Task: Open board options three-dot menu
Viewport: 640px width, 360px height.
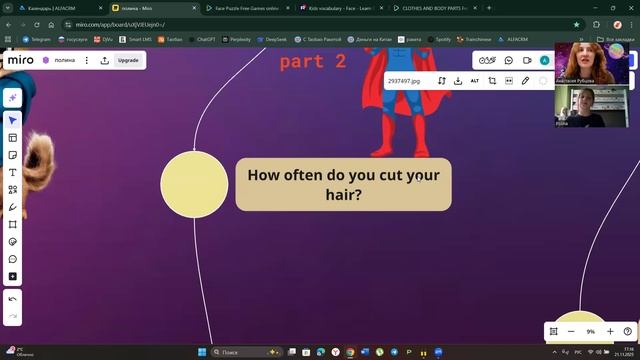Action: pos(87,60)
